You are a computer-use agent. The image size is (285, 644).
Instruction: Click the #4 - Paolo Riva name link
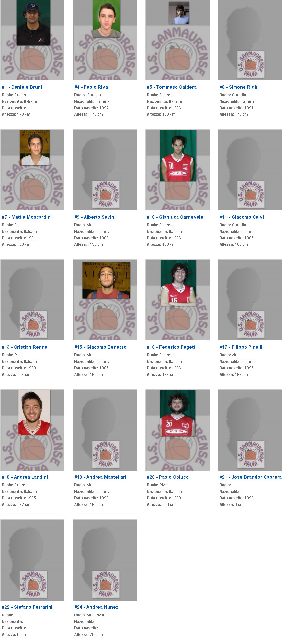(x=91, y=87)
